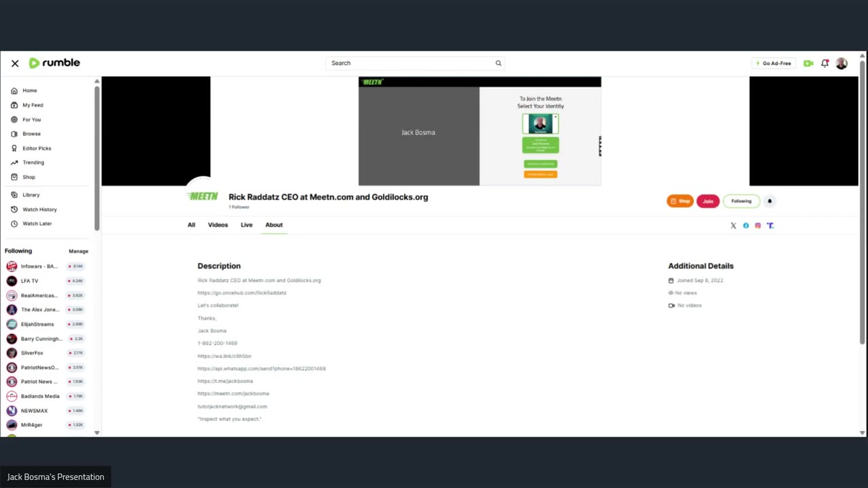Click the Watch Later sidebar icon

click(x=14, y=224)
